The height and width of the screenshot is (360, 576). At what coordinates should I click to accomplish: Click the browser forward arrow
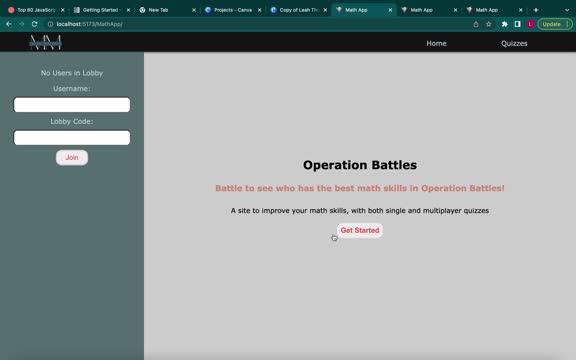coord(22,24)
